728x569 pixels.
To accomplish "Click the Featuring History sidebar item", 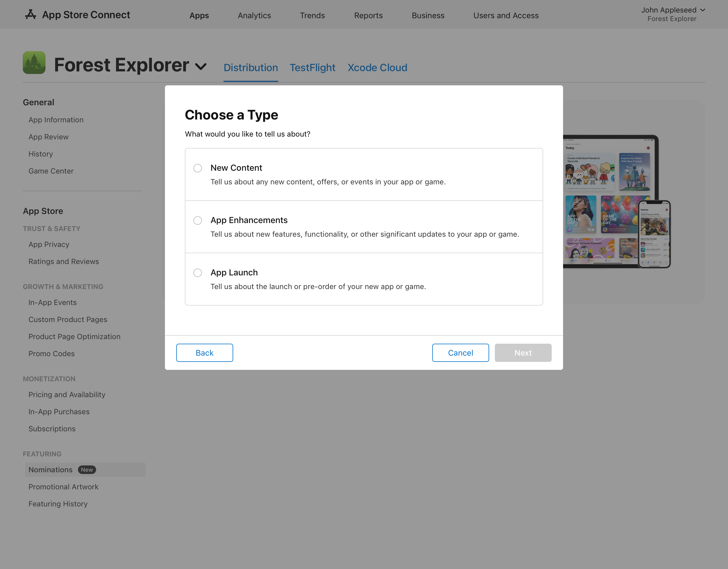I will (x=58, y=504).
